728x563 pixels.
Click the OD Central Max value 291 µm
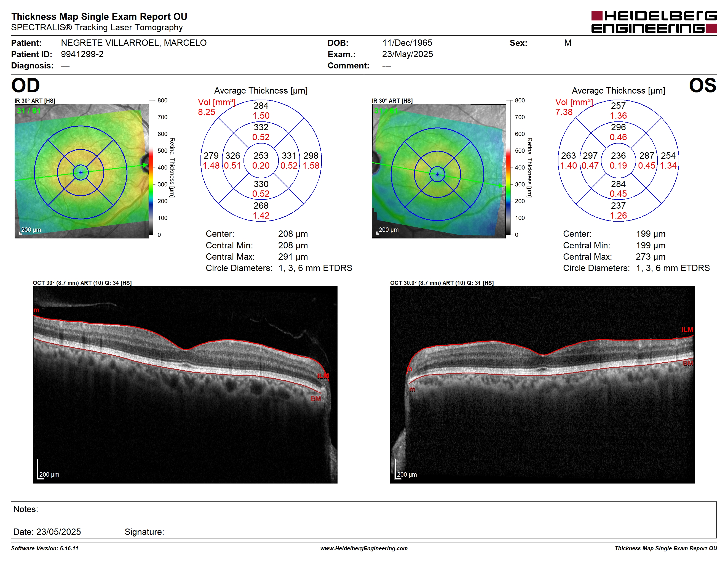coord(293,257)
